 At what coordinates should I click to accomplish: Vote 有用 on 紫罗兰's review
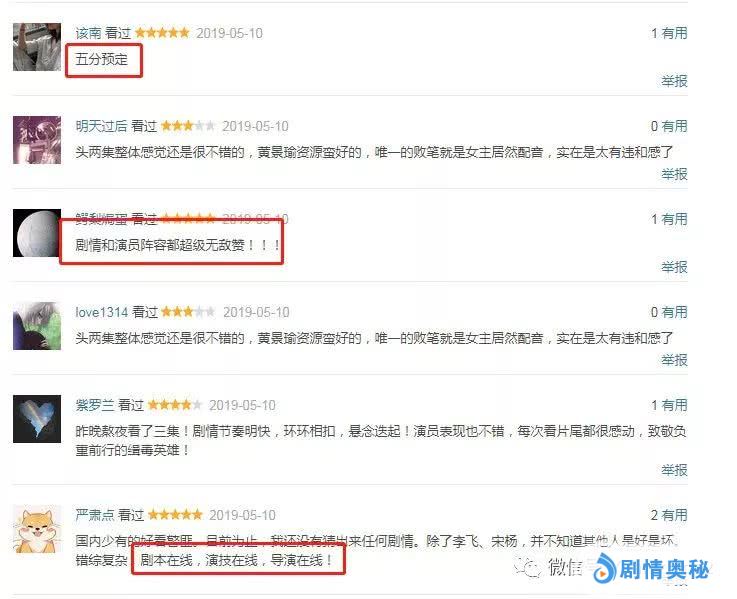click(674, 405)
